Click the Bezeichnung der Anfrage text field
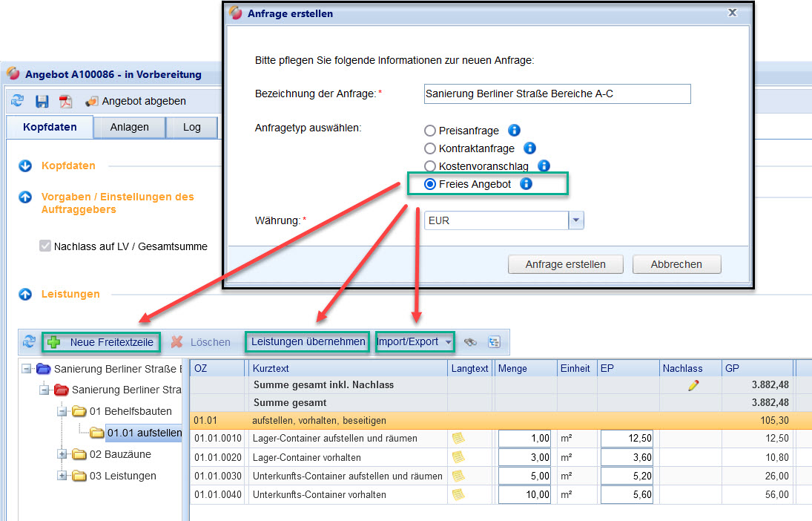 (557, 94)
